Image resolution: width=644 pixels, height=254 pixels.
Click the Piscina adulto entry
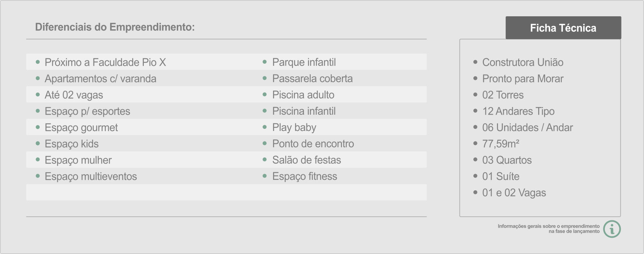coord(303,95)
